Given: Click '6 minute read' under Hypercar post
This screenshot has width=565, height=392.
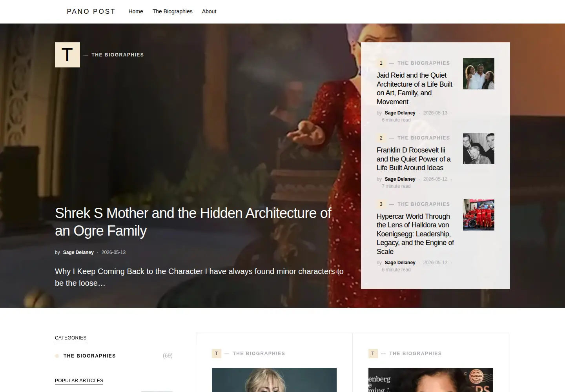Looking at the screenshot, I should click(x=396, y=270).
